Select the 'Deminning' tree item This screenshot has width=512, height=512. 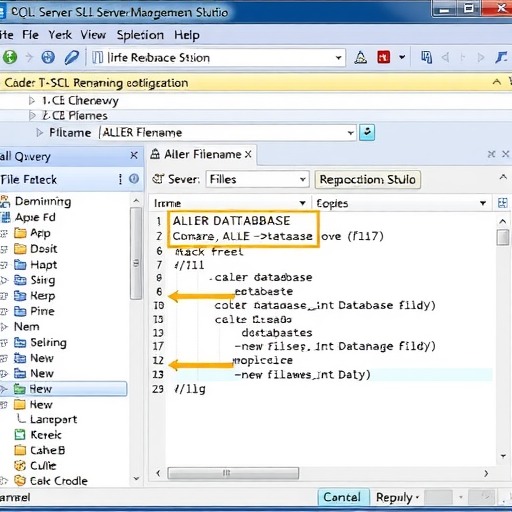coord(43,201)
